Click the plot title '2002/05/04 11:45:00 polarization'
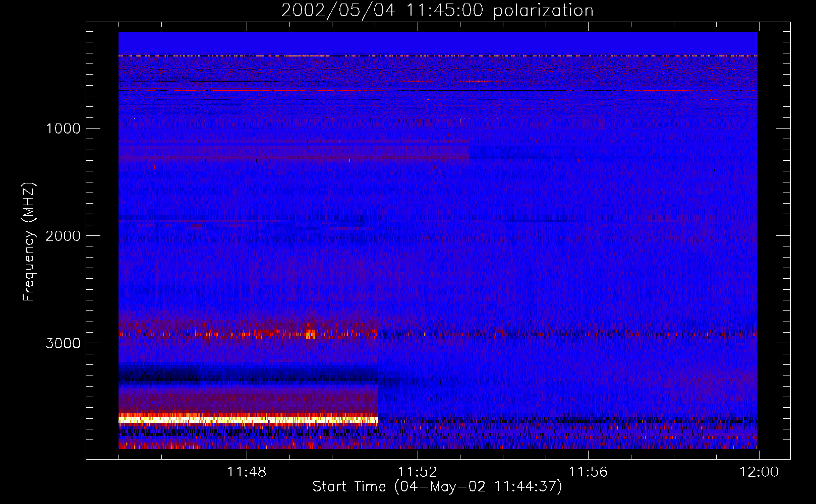This screenshot has height=504, width=816. pos(437,10)
